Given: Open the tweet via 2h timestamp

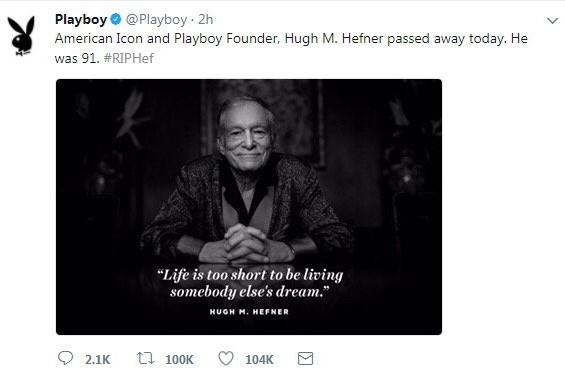Looking at the screenshot, I should (x=206, y=19).
